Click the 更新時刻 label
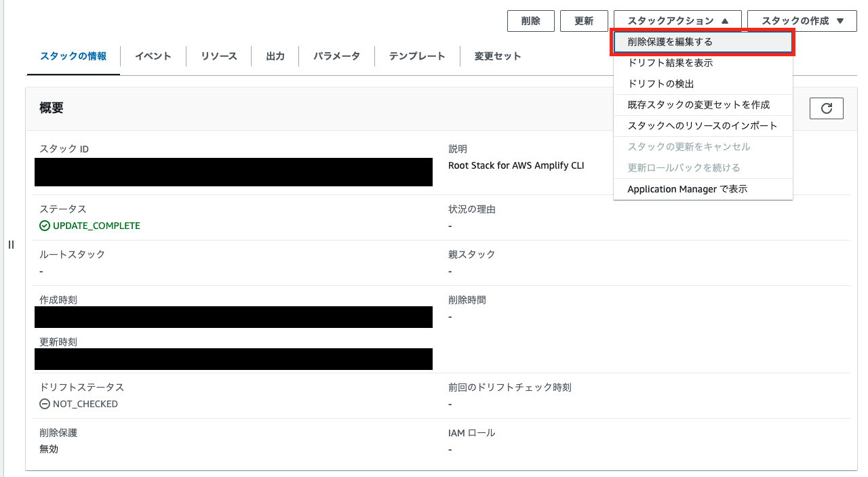This screenshot has width=868, height=477. (x=58, y=342)
